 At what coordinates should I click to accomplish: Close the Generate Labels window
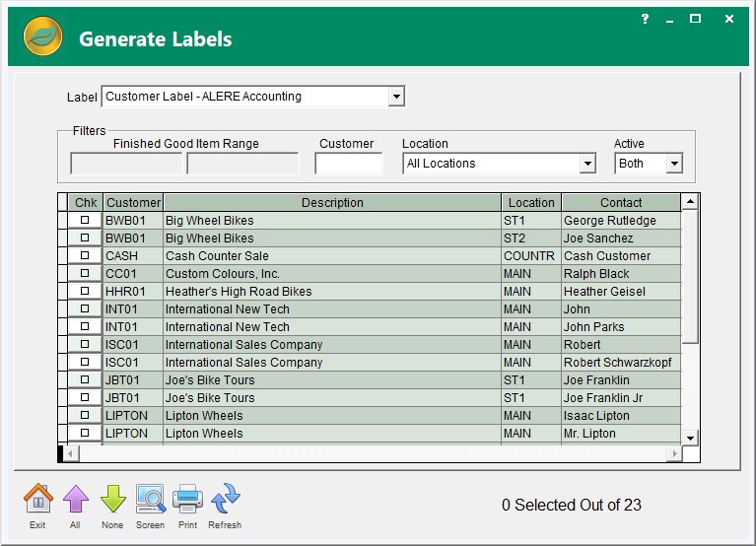point(729,19)
